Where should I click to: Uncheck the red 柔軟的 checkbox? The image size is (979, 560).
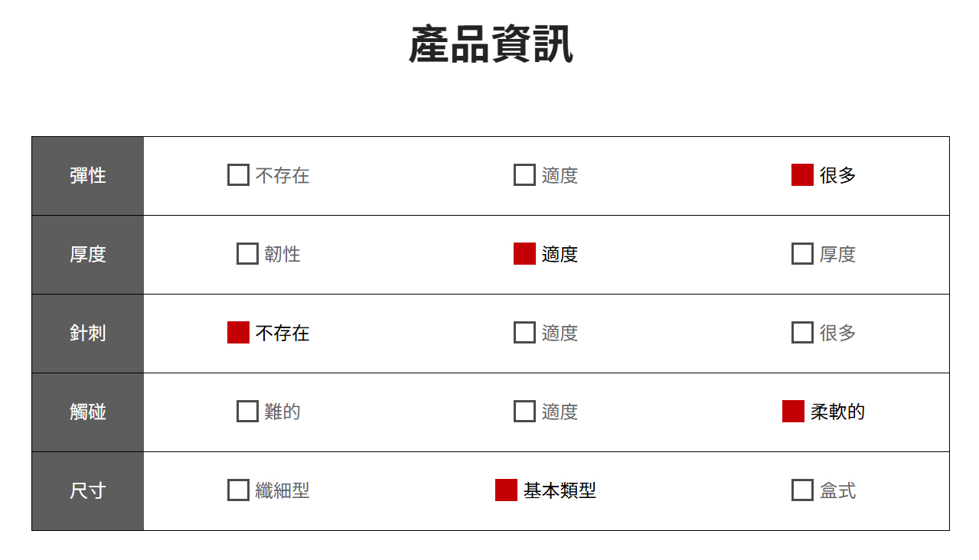click(x=793, y=412)
